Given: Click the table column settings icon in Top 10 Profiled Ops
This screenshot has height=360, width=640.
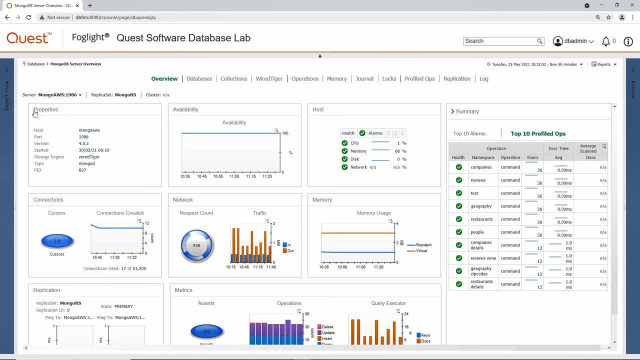Looking at the screenshot, I should click(604, 146).
